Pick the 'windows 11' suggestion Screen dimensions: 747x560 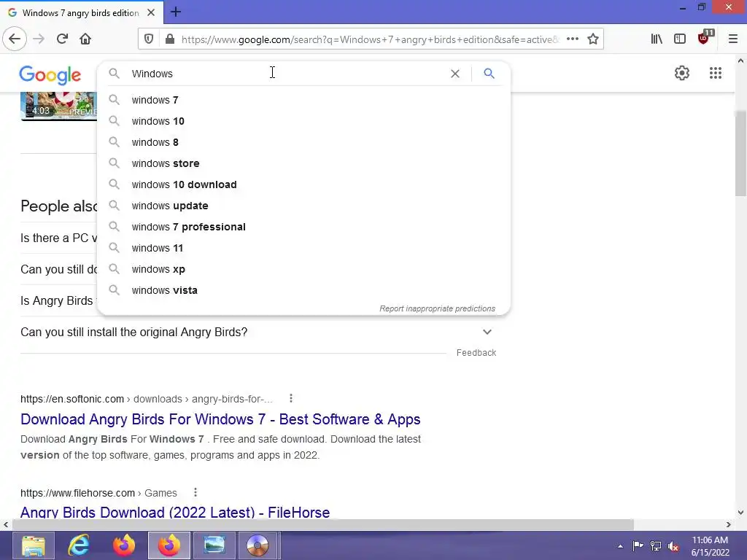pos(303,248)
